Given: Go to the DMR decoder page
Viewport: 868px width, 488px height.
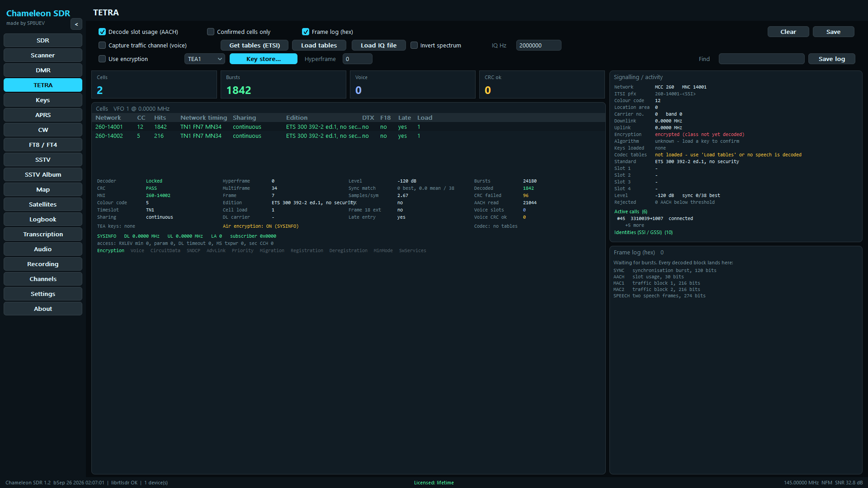Looking at the screenshot, I should [x=43, y=70].
